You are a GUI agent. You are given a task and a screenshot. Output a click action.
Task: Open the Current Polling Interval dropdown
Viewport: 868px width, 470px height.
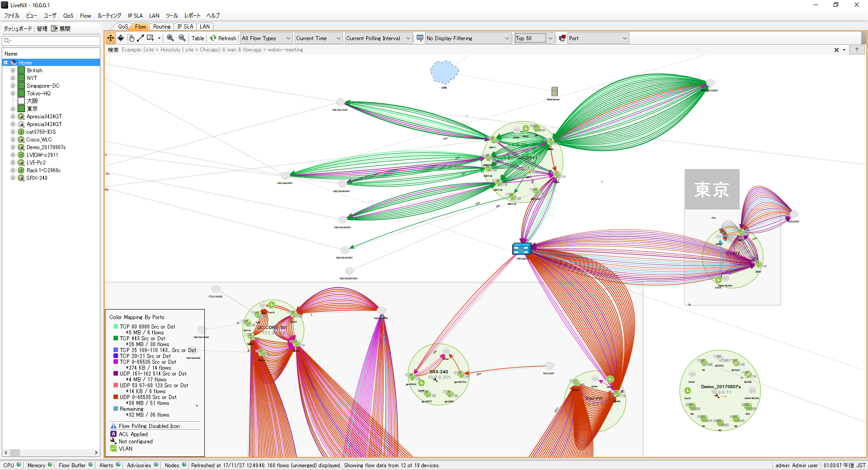378,38
